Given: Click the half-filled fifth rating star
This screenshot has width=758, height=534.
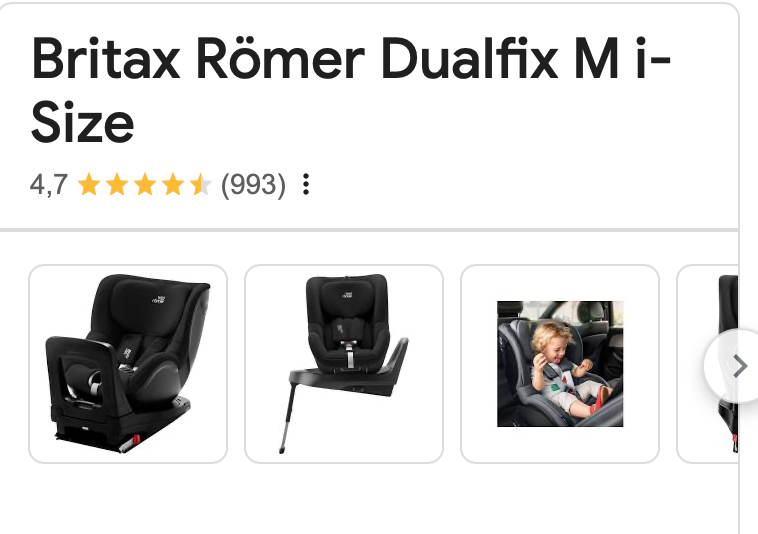Looking at the screenshot, I should (201, 185).
